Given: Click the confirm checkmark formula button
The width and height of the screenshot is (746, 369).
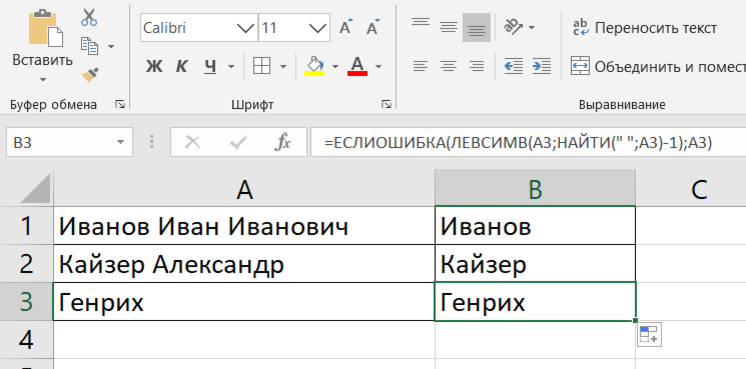Looking at the screenshot, I should coord(238,142).
